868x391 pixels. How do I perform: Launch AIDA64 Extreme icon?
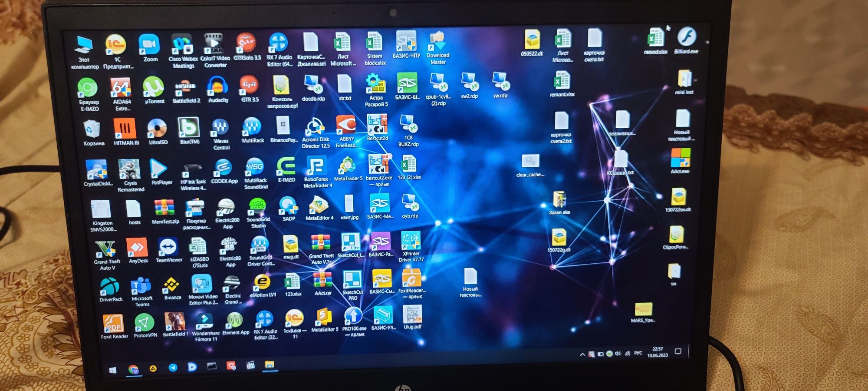[121, 94]
